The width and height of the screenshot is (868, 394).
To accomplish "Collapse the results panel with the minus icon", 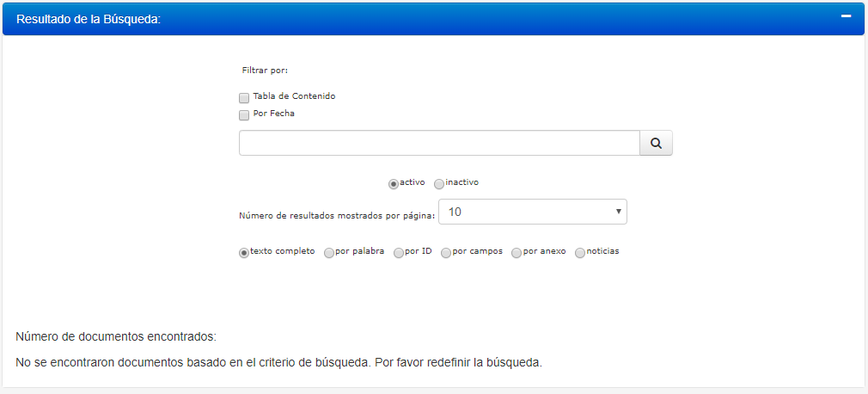I will coord(846,16).
